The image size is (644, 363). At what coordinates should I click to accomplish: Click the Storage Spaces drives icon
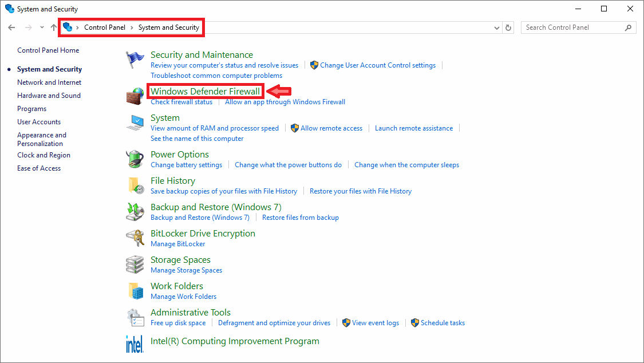tap(135, 264)
